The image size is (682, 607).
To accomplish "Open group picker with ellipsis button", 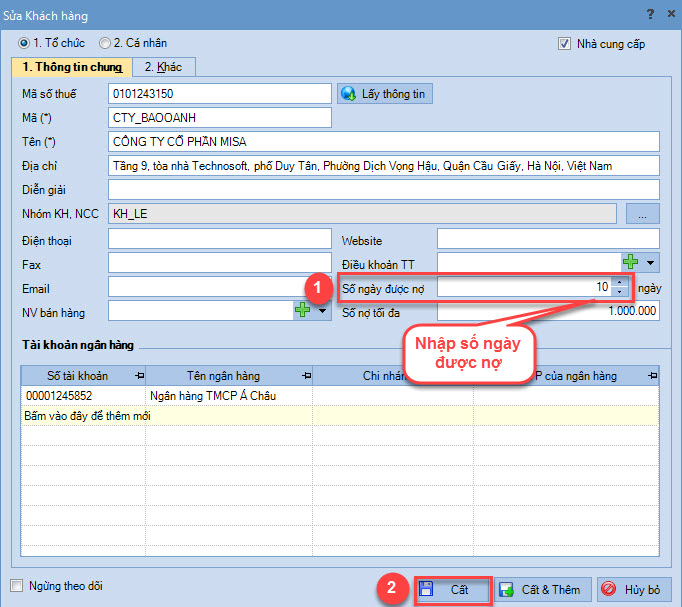I will coord(642,214).
